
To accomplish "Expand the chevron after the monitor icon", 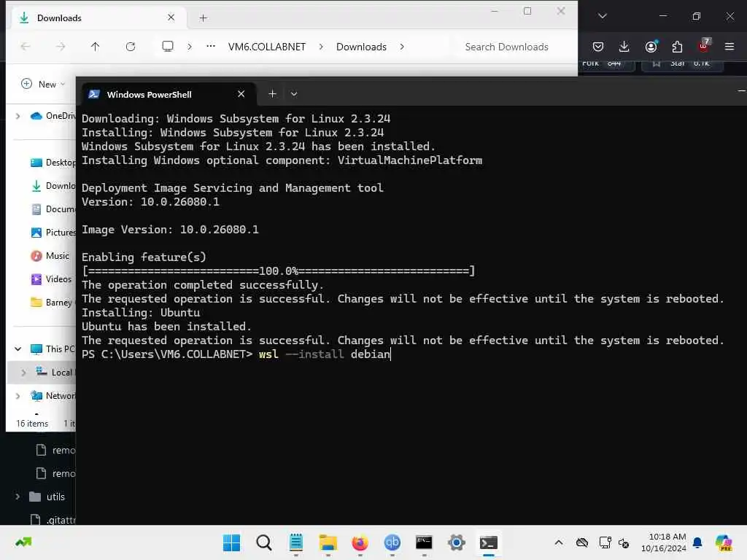I will (x=190, y=47).
